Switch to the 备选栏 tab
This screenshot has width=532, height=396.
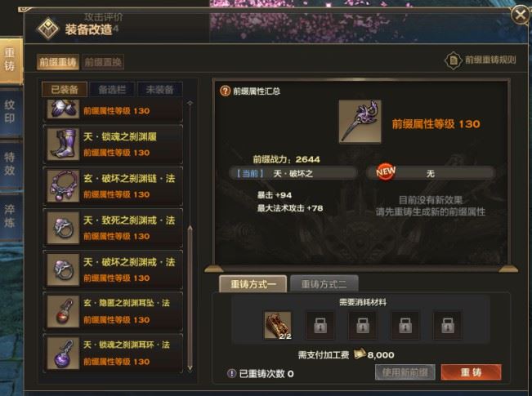112,90
